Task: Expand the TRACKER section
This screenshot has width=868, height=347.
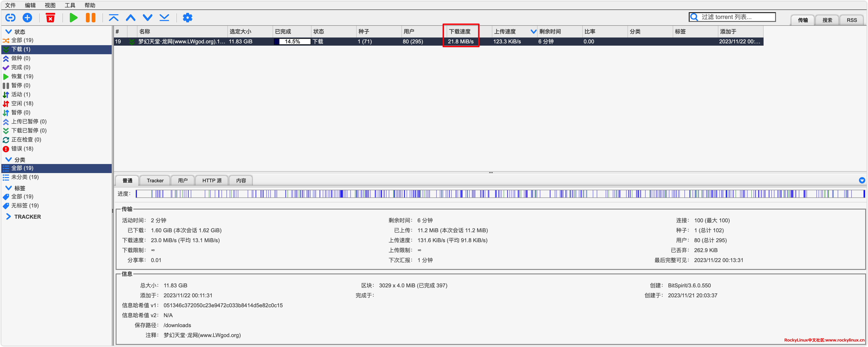Action: click(8, 217)
